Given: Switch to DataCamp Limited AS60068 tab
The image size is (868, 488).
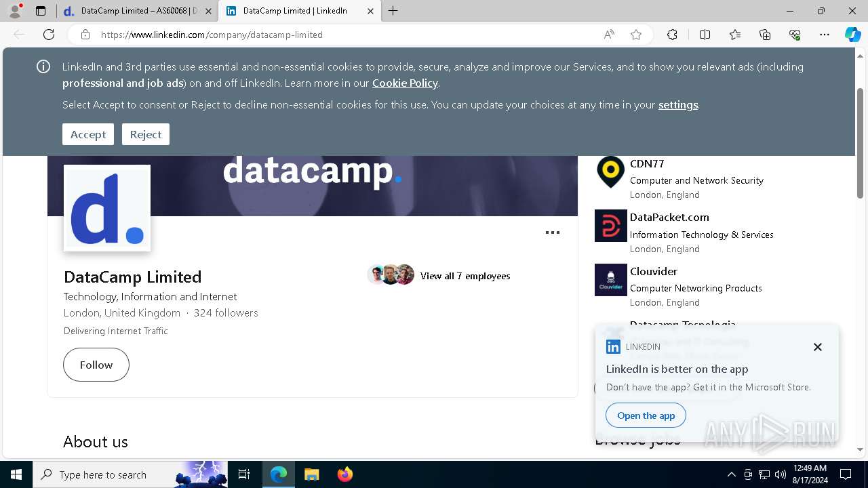Looking at the screenshot, I should point(138,11).
